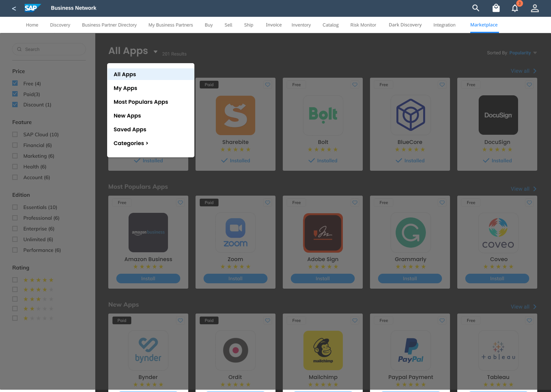
Task: Save BlueCore app with heart icon
Action: coord(442,85)
